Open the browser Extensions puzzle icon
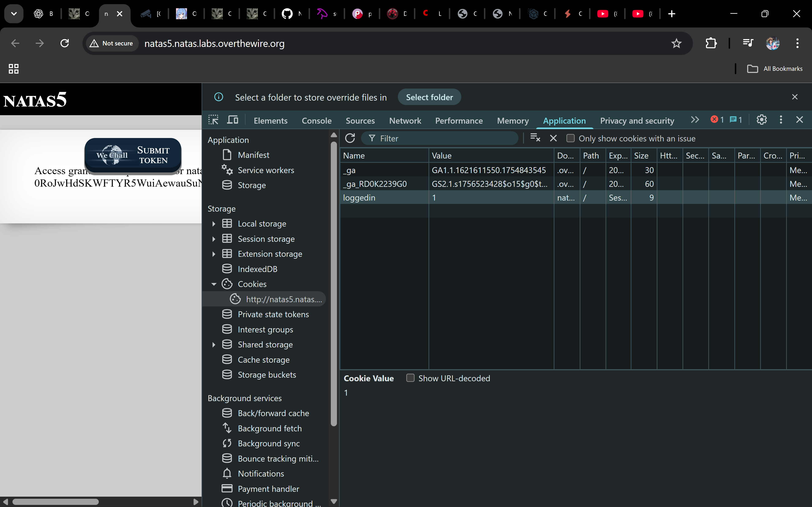The height and width of the screenshot is (507, 812). (x=711, y=43)
